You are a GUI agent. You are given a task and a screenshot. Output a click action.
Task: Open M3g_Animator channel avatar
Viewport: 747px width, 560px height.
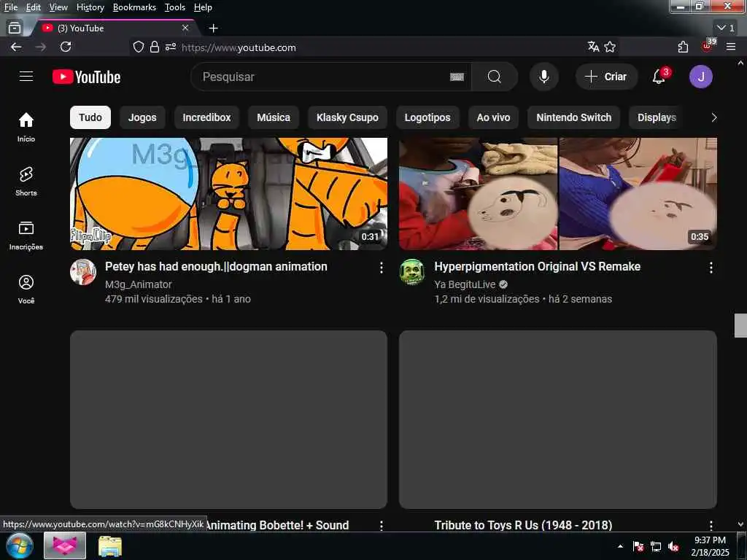coord(83,272)
